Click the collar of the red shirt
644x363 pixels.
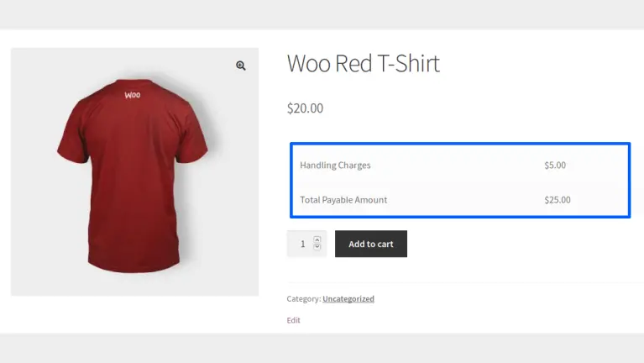(133, 82)
